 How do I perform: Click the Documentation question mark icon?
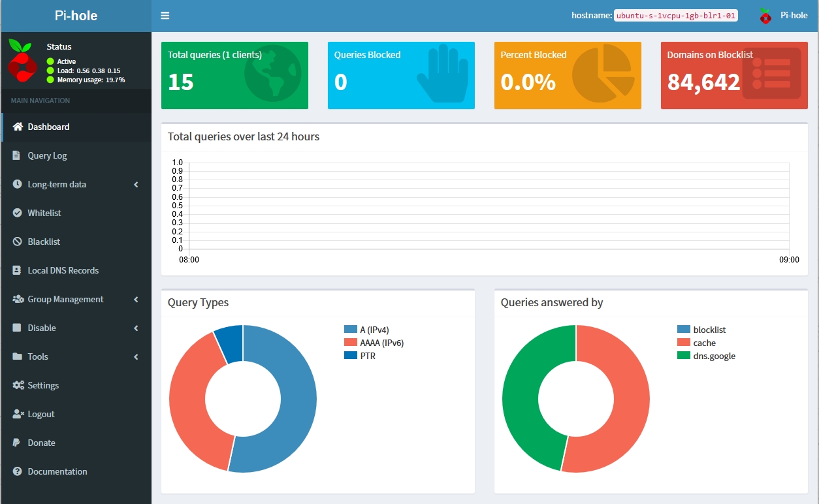(17, 471)
